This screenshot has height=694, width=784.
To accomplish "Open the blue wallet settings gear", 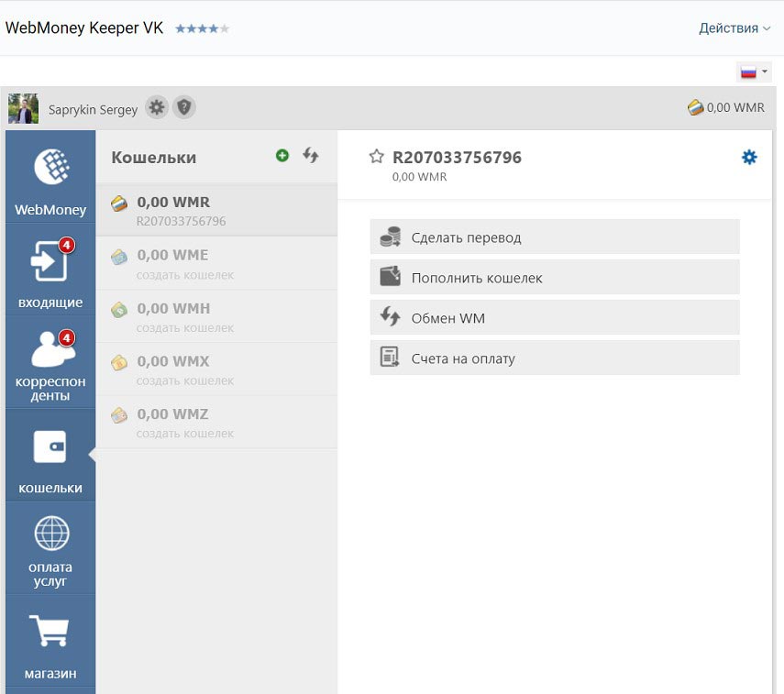I will (x=749, y=157).
